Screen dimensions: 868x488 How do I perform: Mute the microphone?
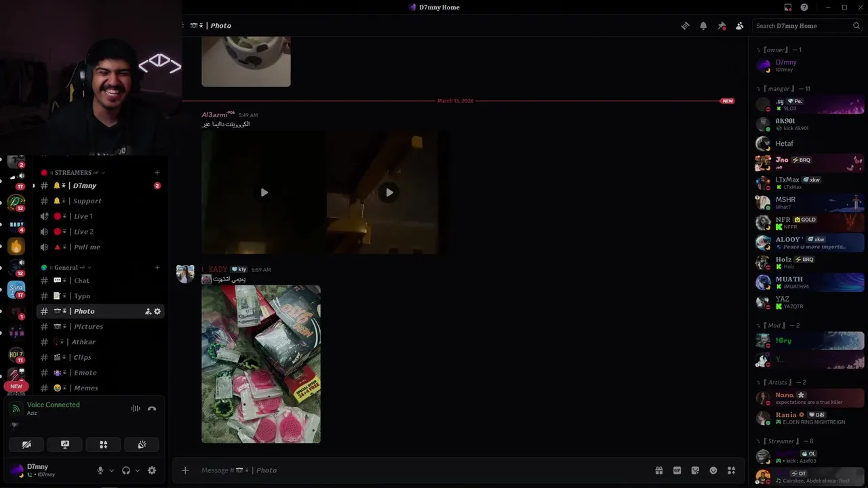pos(100,470)
